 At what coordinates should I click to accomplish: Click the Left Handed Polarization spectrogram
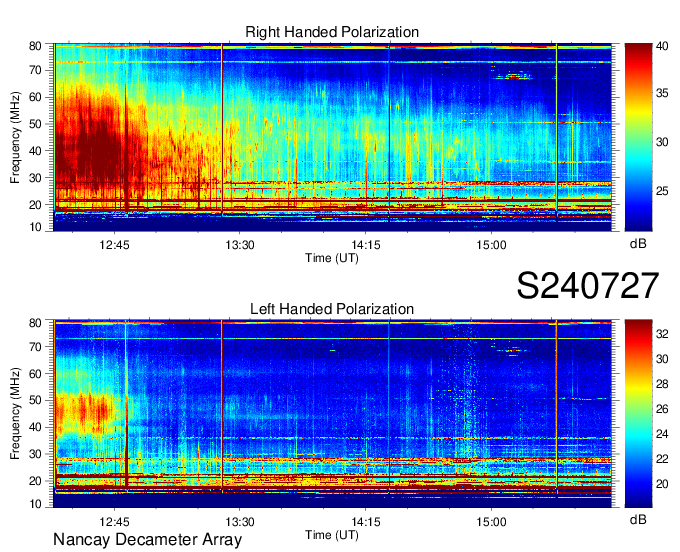[332, 414]
